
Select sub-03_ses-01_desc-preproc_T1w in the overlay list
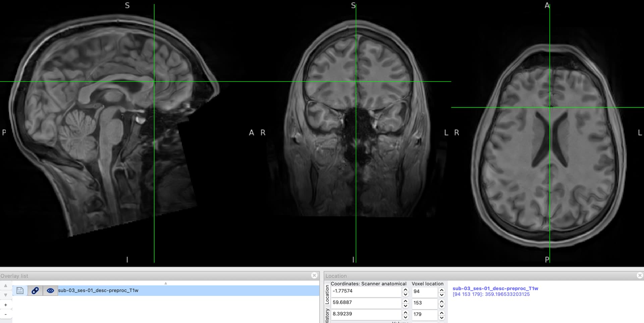pyautogui.click(x=98, y=290)
